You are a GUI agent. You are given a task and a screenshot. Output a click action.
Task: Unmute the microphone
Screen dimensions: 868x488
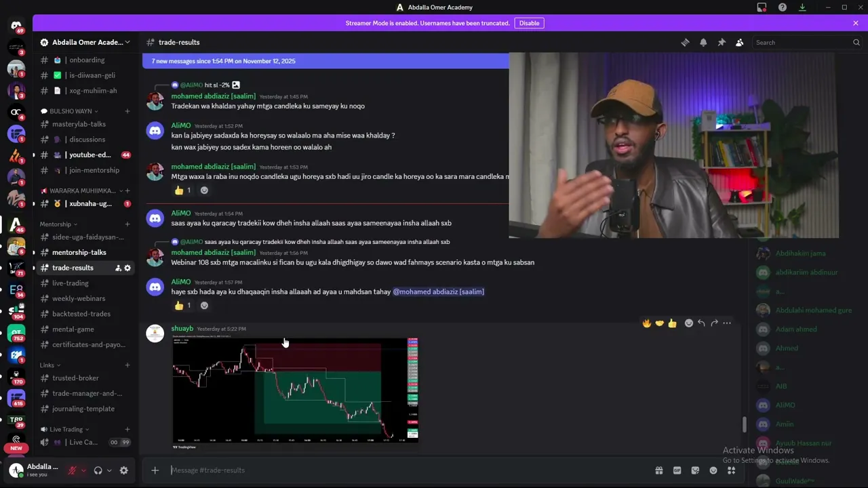click(x=73, y=470)
